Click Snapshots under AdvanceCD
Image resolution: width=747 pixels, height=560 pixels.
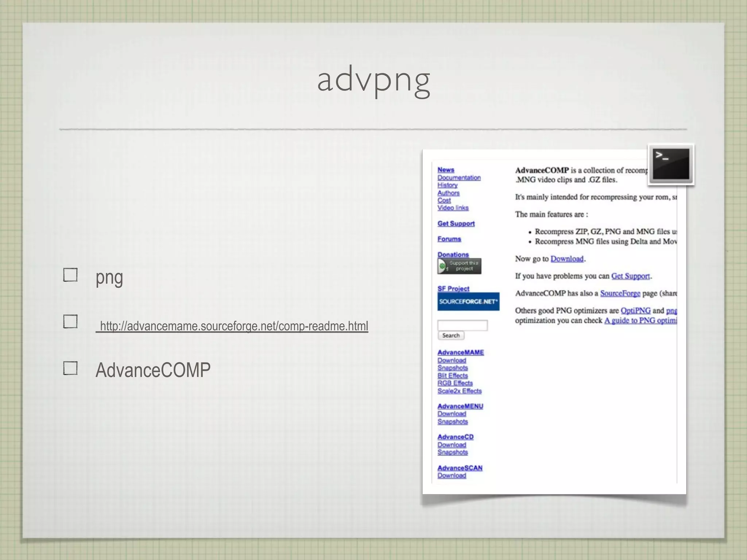coord(452,452)
